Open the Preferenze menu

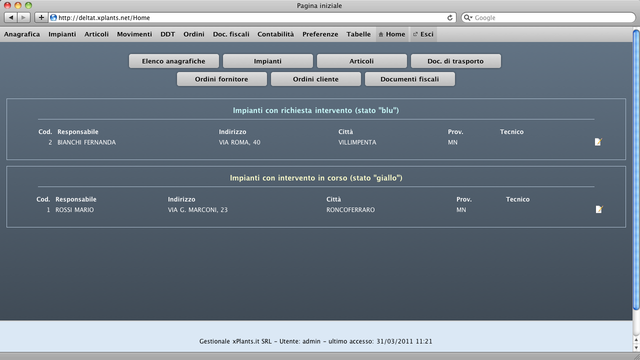pyautogui.click(x=320, y=34)
